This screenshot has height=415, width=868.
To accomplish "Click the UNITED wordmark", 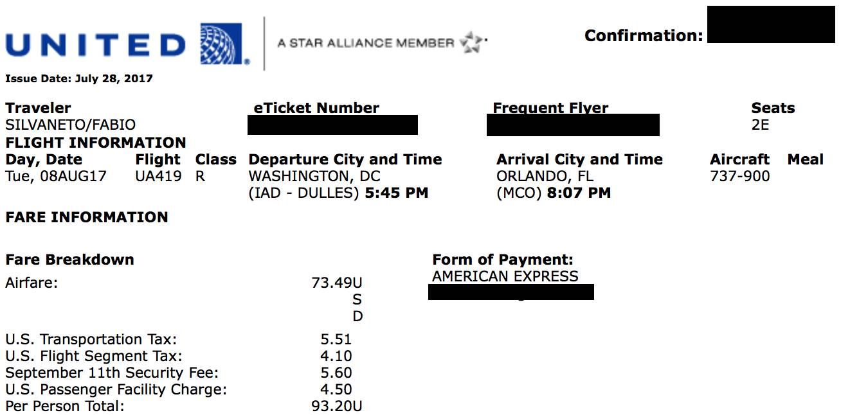I will click(96, 46).
